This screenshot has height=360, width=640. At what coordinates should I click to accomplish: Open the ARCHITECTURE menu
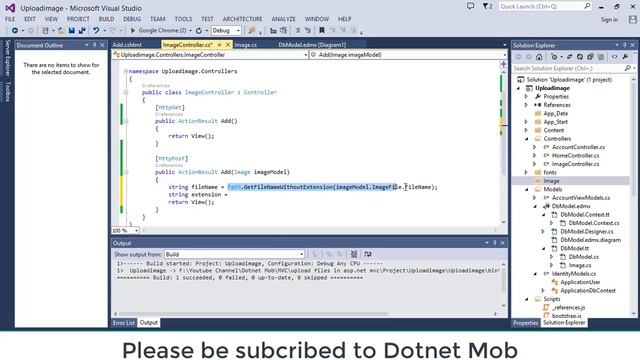click(x=242, y=19)
